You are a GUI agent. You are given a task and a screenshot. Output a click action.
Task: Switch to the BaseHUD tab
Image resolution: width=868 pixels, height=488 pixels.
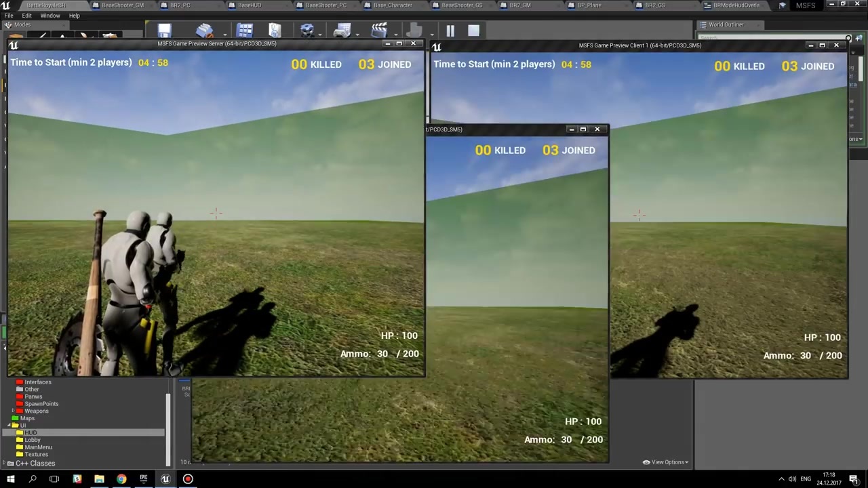coord(249,5)
